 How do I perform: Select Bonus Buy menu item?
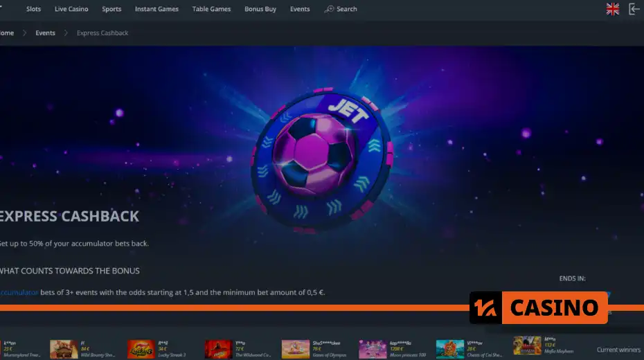(260, 9)
